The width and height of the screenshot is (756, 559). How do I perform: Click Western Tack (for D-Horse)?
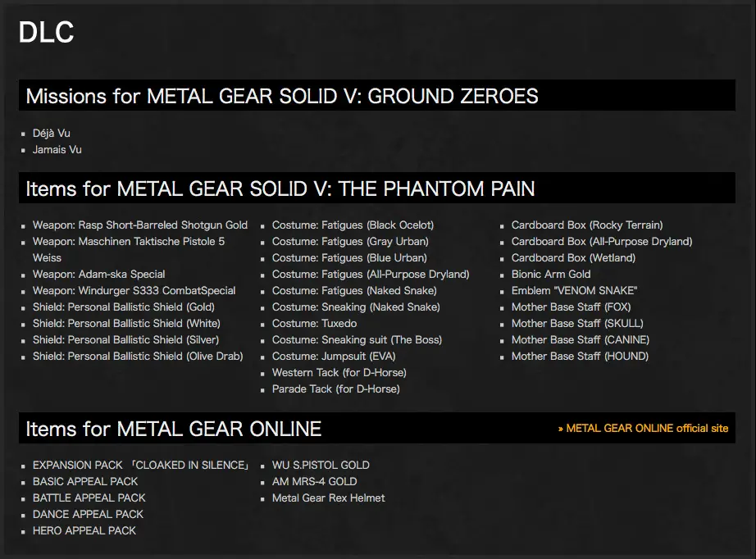click(x=339, y=372)
